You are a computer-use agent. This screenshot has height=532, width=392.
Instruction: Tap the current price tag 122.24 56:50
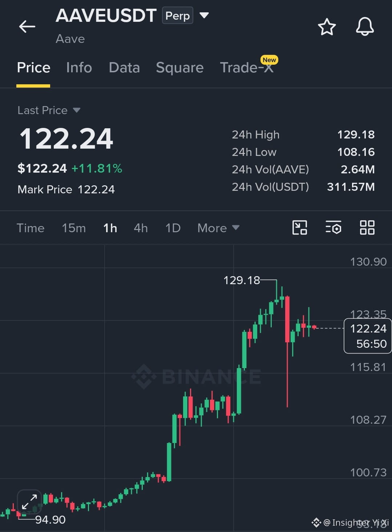(368, 336)
